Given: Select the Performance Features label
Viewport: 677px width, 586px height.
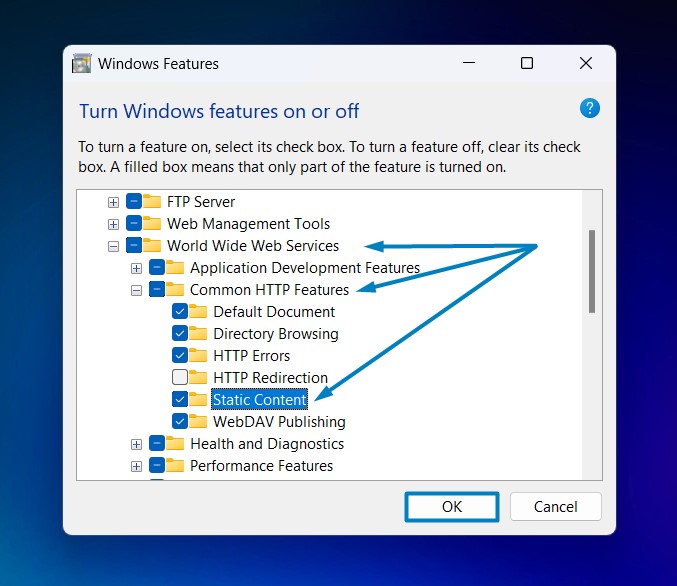Looking at the screenshot, I should (261, 466).
